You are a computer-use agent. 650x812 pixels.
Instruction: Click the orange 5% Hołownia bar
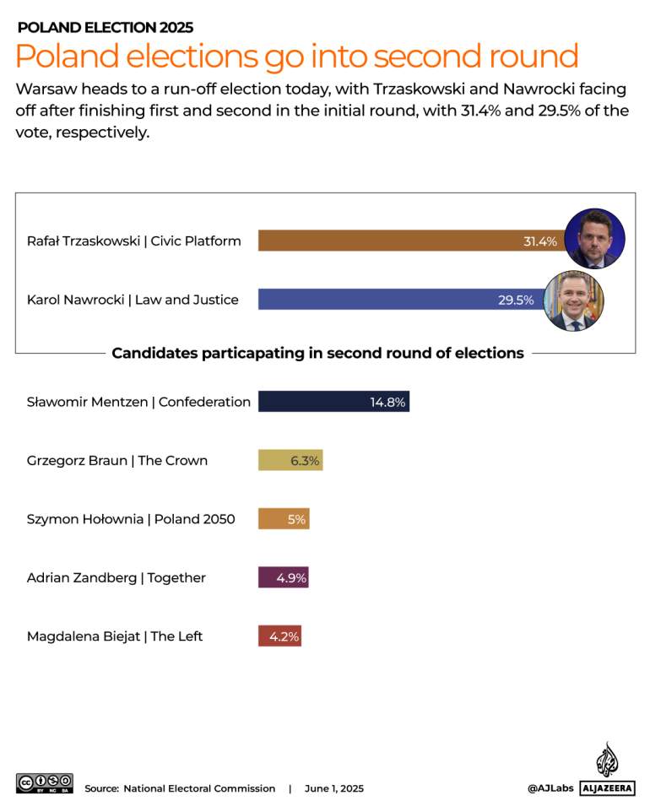tap(284, 519)
